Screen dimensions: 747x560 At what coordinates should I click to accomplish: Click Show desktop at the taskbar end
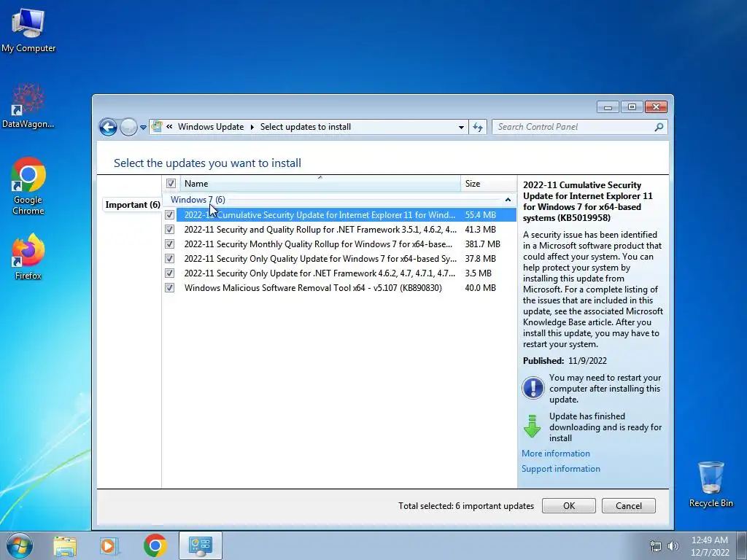pos(743,545)
